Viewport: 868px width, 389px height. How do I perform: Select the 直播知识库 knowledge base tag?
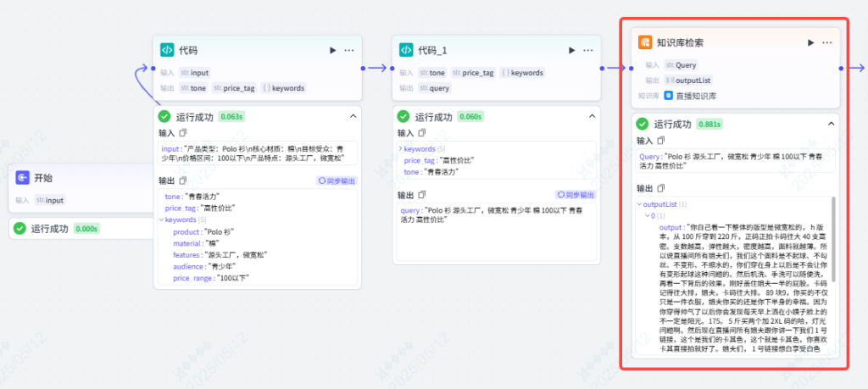(x=691, y=96)
